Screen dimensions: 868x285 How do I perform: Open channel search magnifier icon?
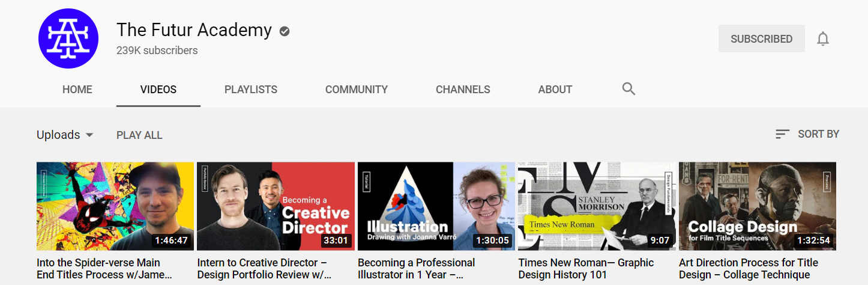(x=628, y=89)
